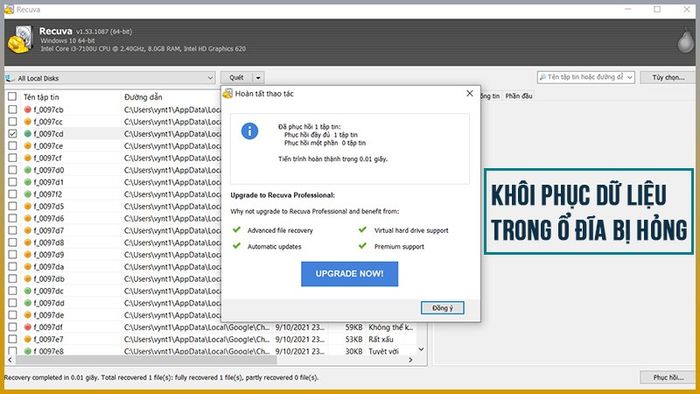Screen dimensions: 700x394
Task: Click the orange status dot for f_0097da
Action: [x=28, y=266]
